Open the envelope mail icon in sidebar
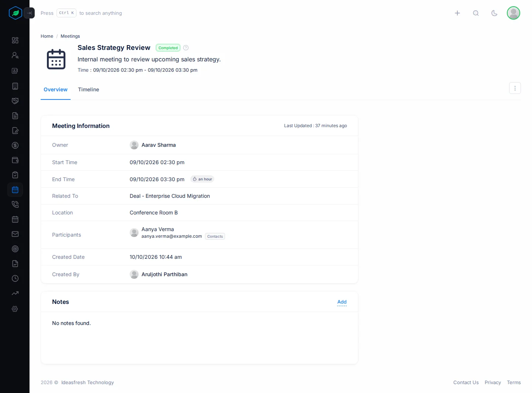The image size is (532, 393). (x=15, y=234)
